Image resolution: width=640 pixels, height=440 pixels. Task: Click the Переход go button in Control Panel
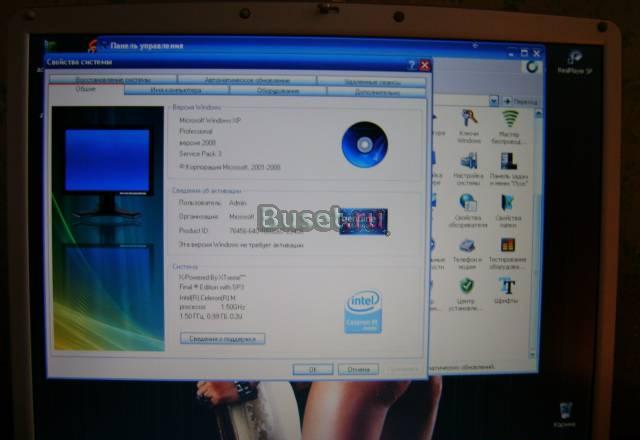(521, 101)
